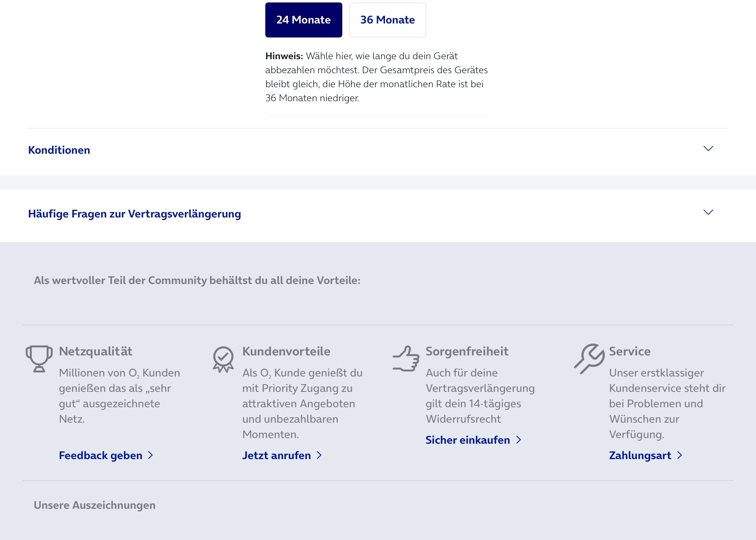Click the Kundenvorteile heading
This screenshot has width=756, height=540.
click(286, 351)
